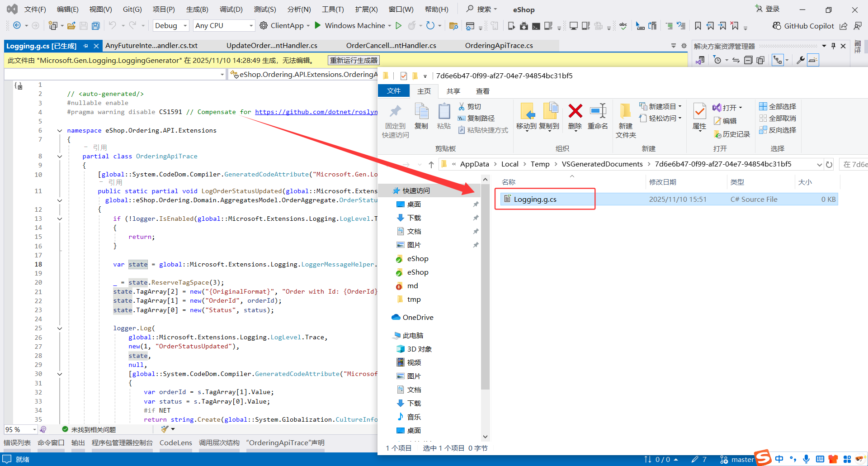The image size is (868, 466).
Task: Click History (历史记录) in the ribbon
Action: [731, 134]
